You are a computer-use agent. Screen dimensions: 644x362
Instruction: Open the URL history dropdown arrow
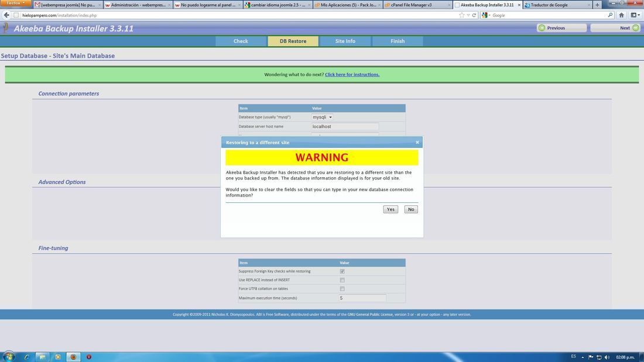[x=468, y=15]
